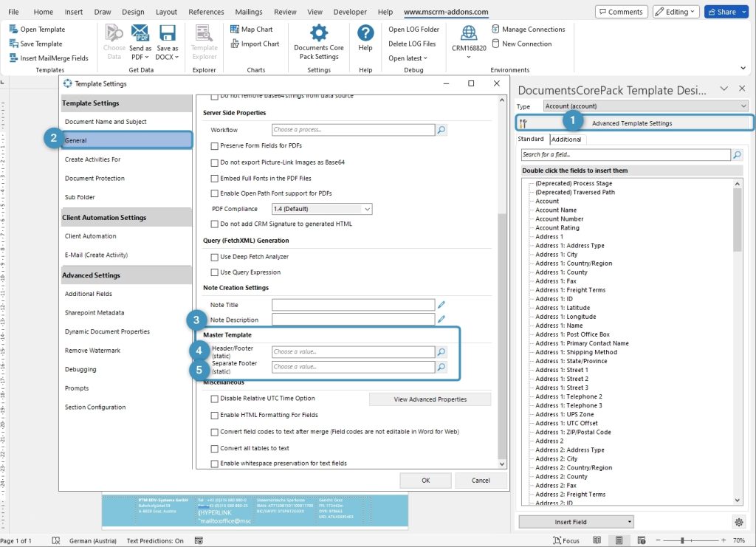This screenshot has height=547, width=756.
Task: Click the Note Title text field
Action: 354,305
